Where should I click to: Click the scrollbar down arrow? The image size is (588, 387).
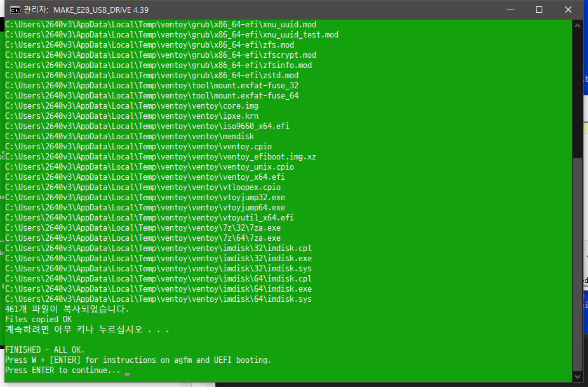577,377
